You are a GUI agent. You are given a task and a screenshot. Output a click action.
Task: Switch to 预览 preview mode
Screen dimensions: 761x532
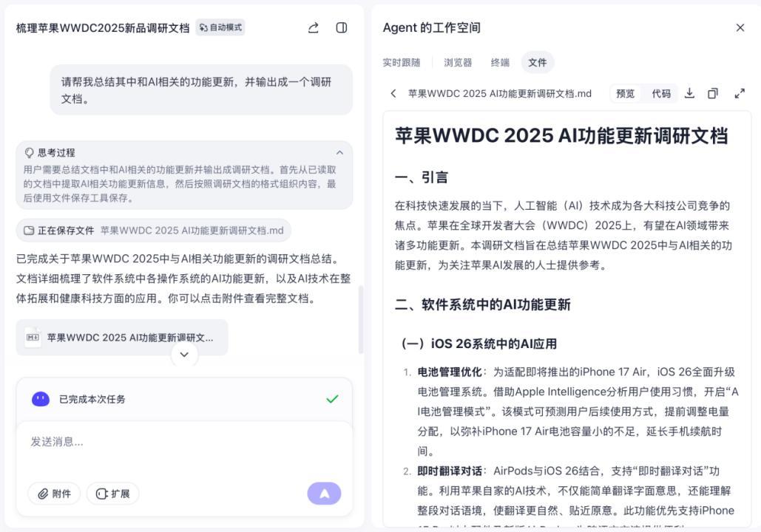[x=625, y=93]
